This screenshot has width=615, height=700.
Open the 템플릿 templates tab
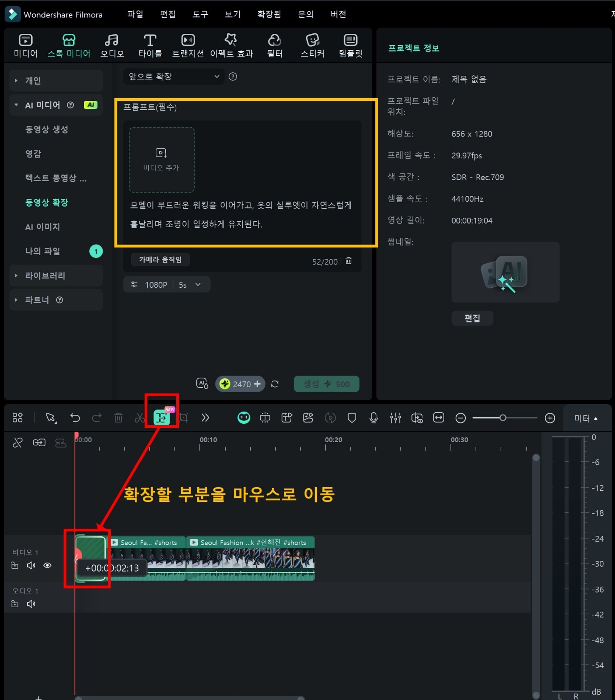coord(351,46)
